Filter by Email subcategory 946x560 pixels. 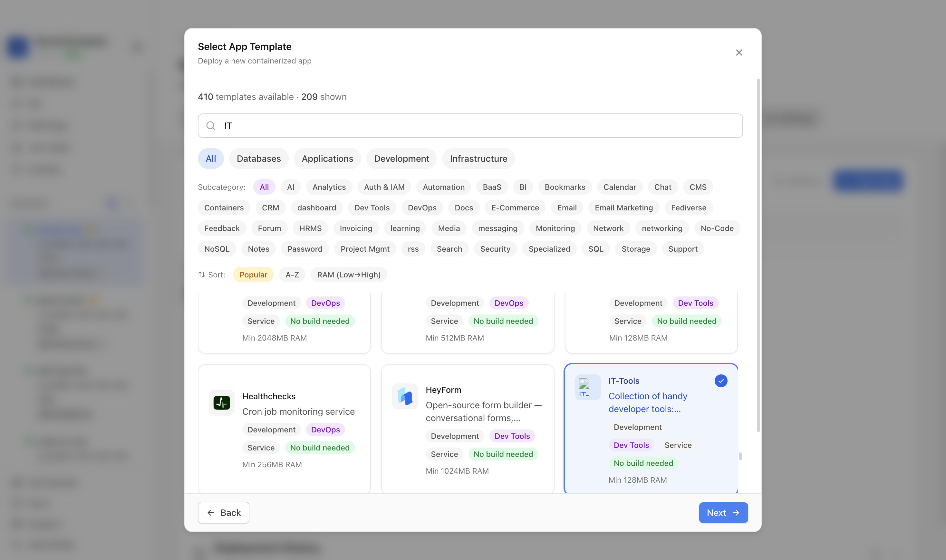pos(567,208)
